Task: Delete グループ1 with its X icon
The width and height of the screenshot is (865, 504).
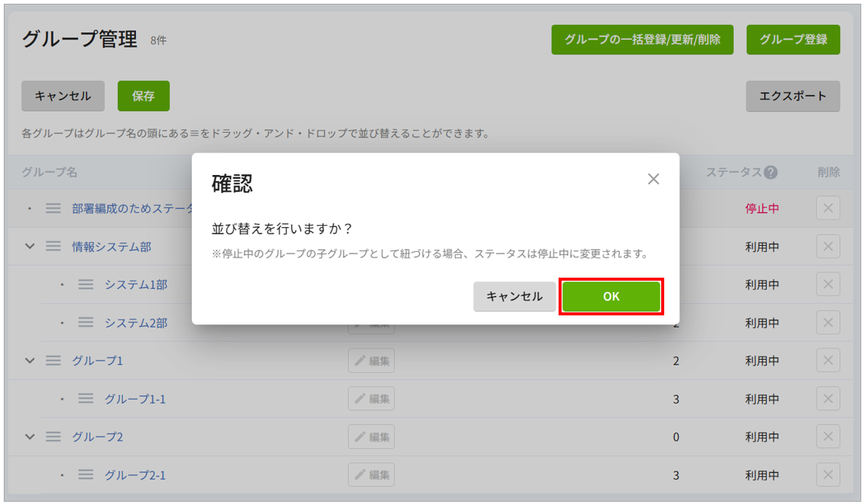Action: (828, 361)
